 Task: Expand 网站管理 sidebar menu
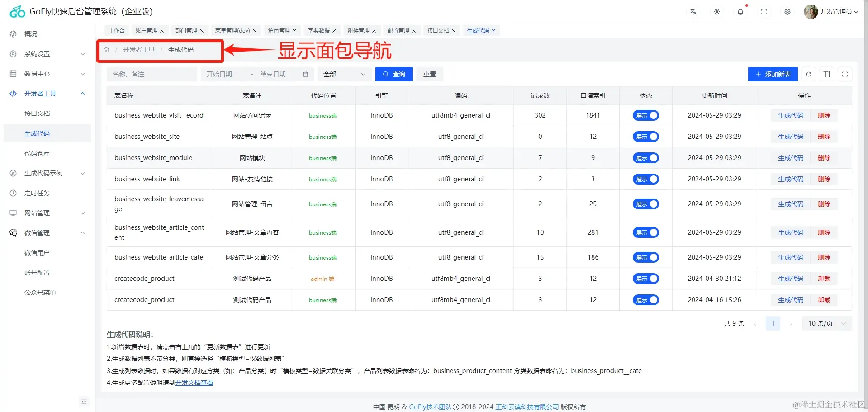[47, 213]
